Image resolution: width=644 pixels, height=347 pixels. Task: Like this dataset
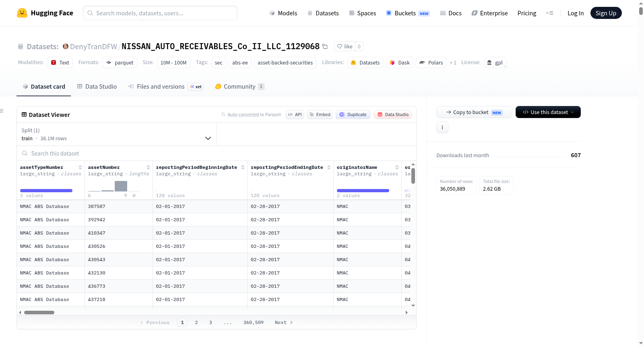coord(345,46)
